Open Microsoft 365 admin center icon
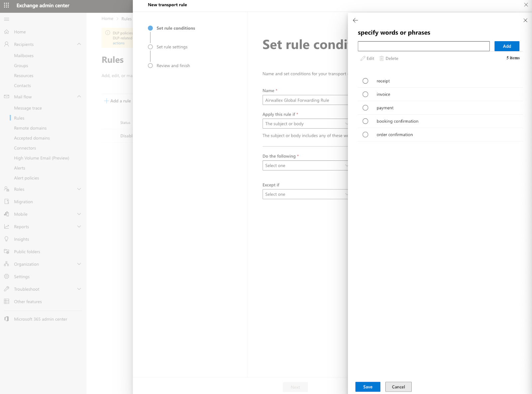This screenshot has width=532, height=394. tap(6, 319)
